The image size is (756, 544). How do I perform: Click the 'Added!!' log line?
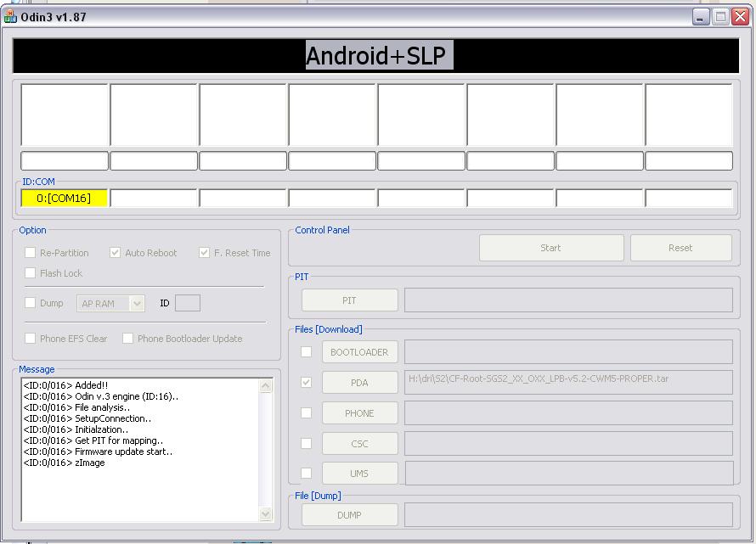[65, 385]
